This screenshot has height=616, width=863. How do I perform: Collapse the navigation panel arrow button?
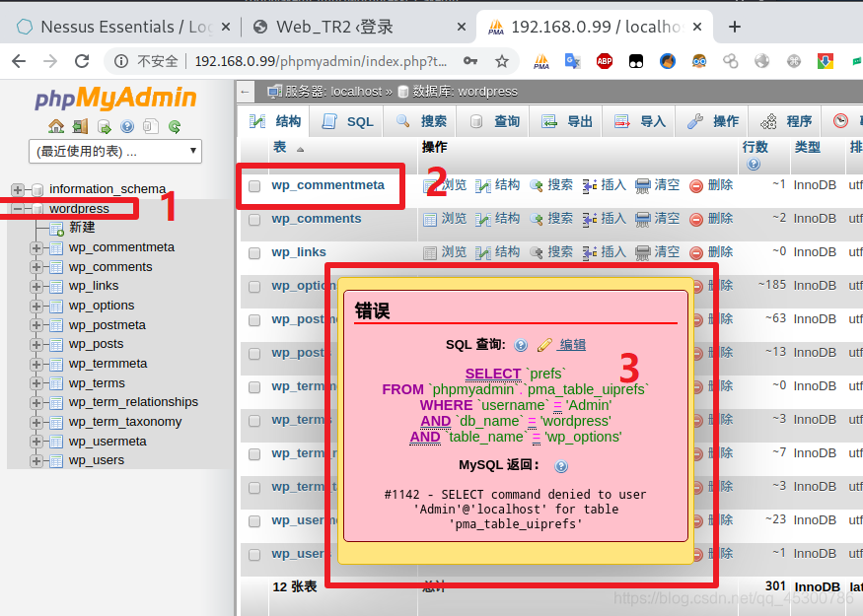[x=246, y=92]
